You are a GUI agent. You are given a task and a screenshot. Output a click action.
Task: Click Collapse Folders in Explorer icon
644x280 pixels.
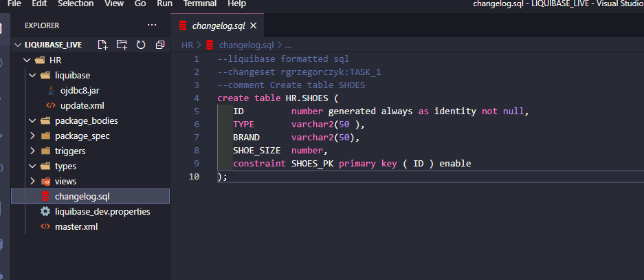click(x=160, y=45)
